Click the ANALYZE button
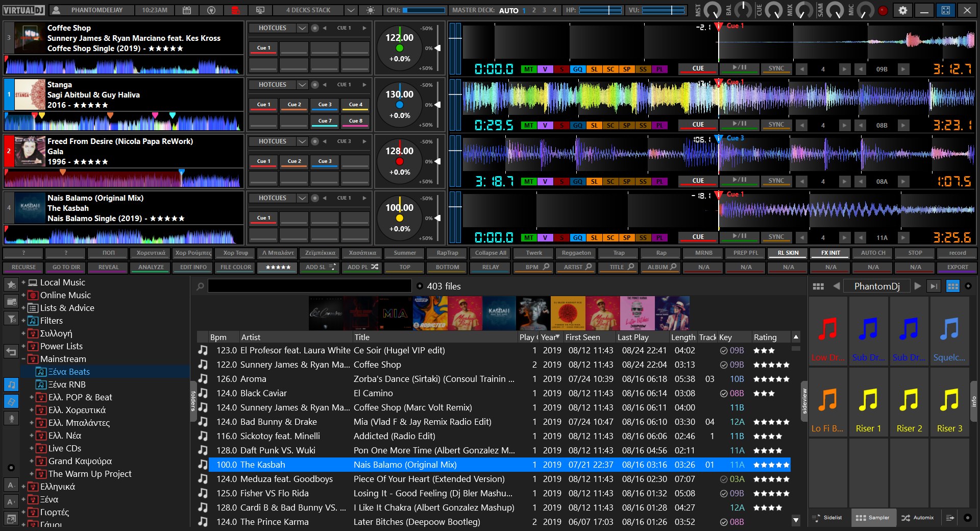 (x=151, y=267)
